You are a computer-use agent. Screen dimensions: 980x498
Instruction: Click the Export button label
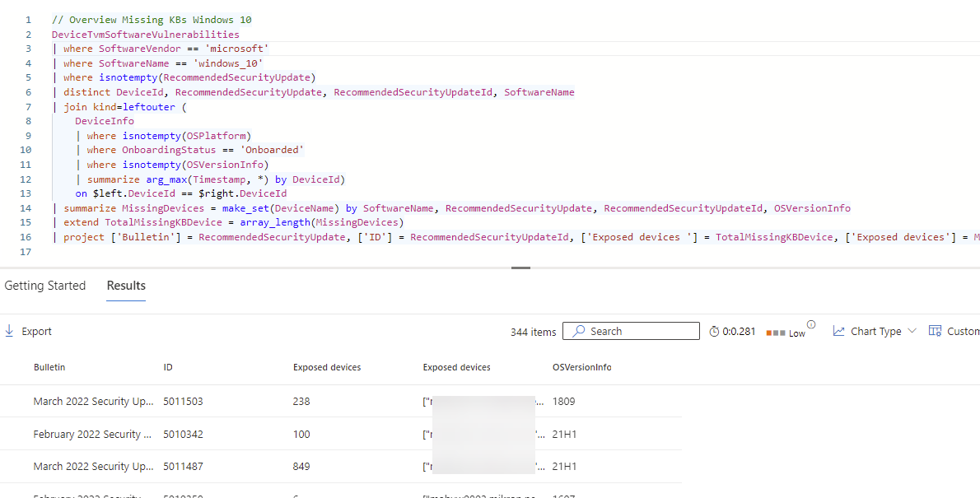[37, 331]
